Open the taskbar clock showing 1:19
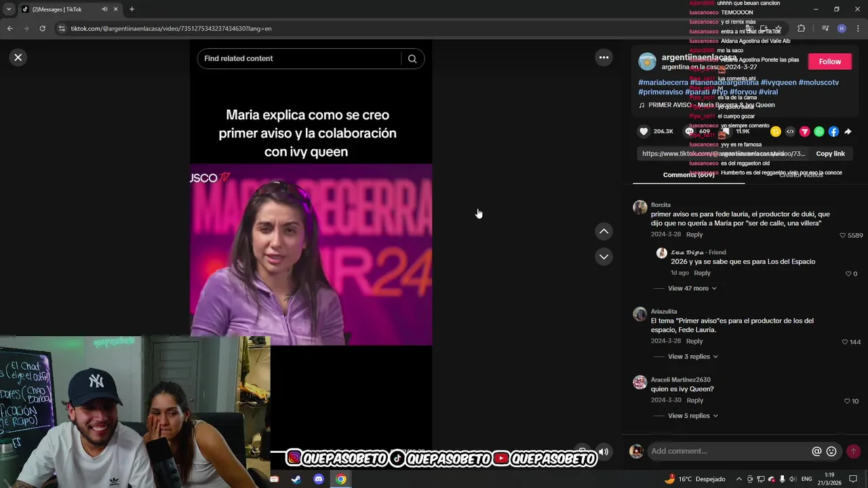This screenshot has height=488, width=868. 830,479
